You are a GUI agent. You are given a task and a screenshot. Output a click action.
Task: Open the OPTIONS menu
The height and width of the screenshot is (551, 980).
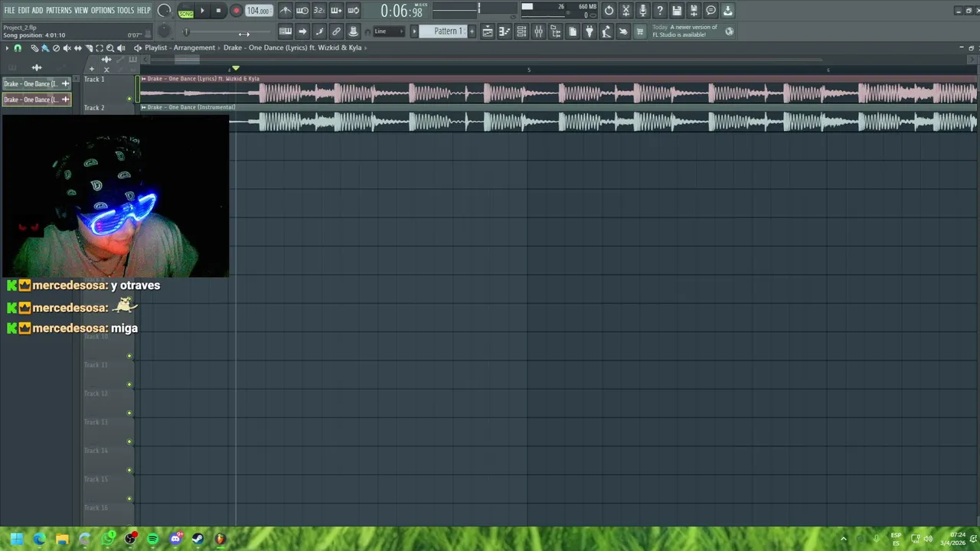pyautogui.click(x=103, y=10)
